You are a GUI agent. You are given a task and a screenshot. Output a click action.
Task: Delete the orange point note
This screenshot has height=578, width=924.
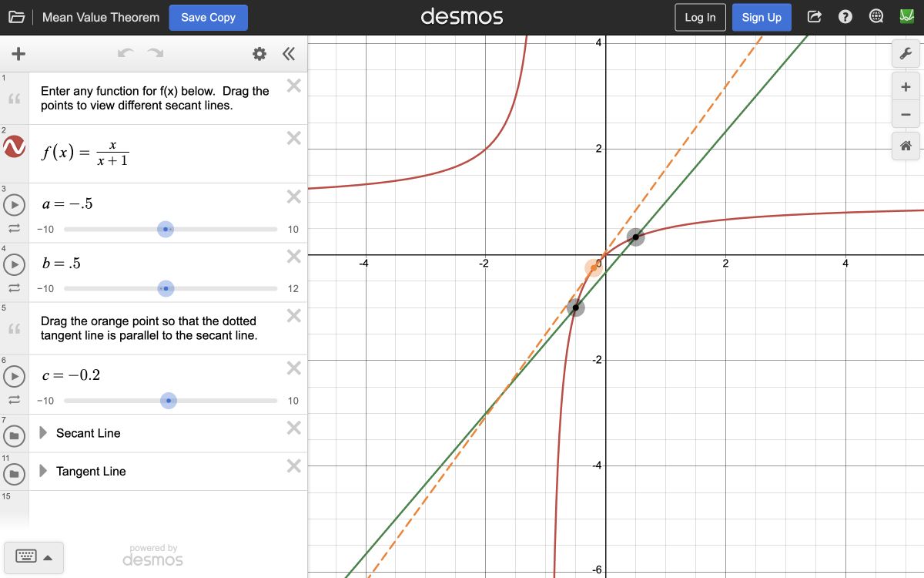pos(293,315)
